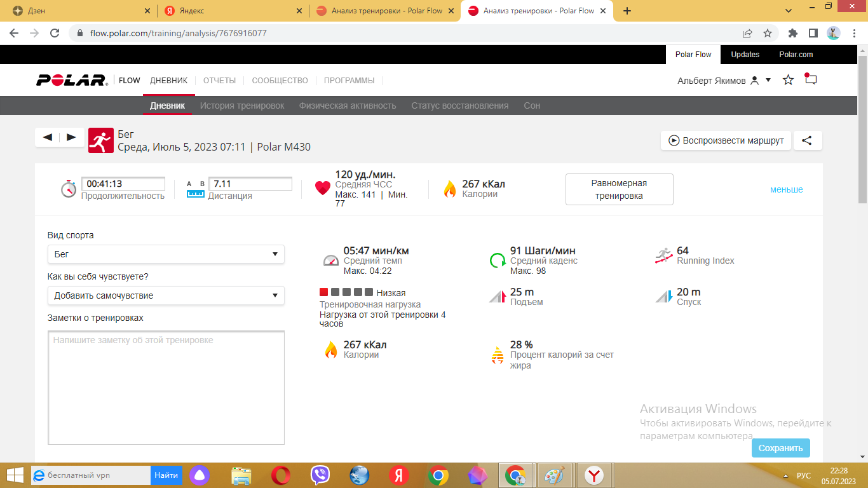The image size is (868, 488).
Task: Click the Равномерная тренировка button
Action: tap(619, 189)
